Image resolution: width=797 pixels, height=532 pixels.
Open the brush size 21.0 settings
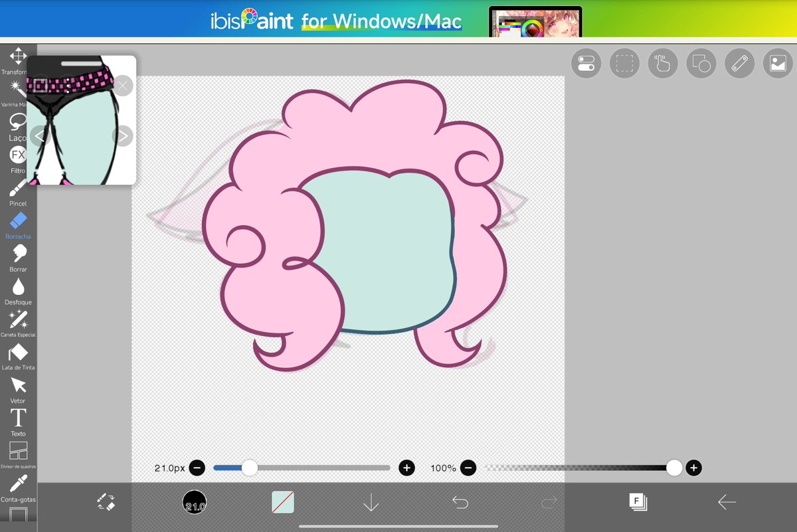(x=195, y=502)
